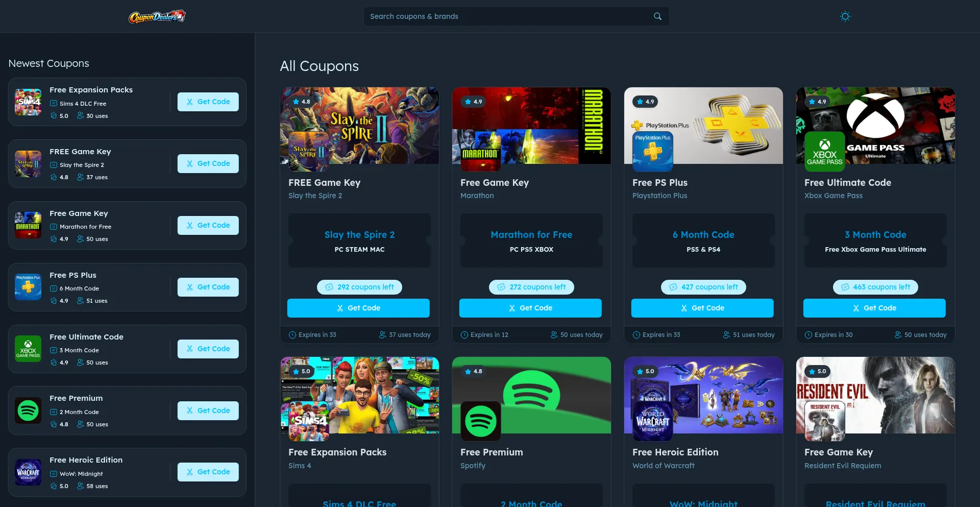Click the Xbox Game Pass card logo

[825, 152]
